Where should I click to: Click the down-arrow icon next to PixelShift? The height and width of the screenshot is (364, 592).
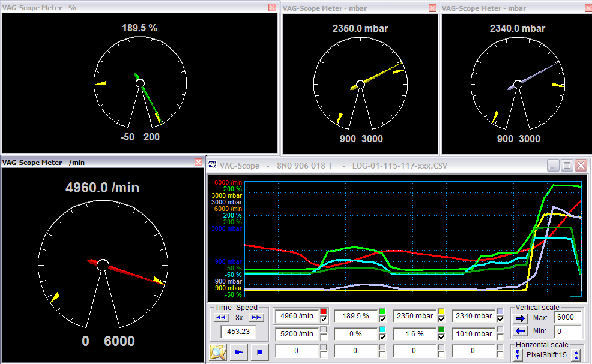(518, 354)
